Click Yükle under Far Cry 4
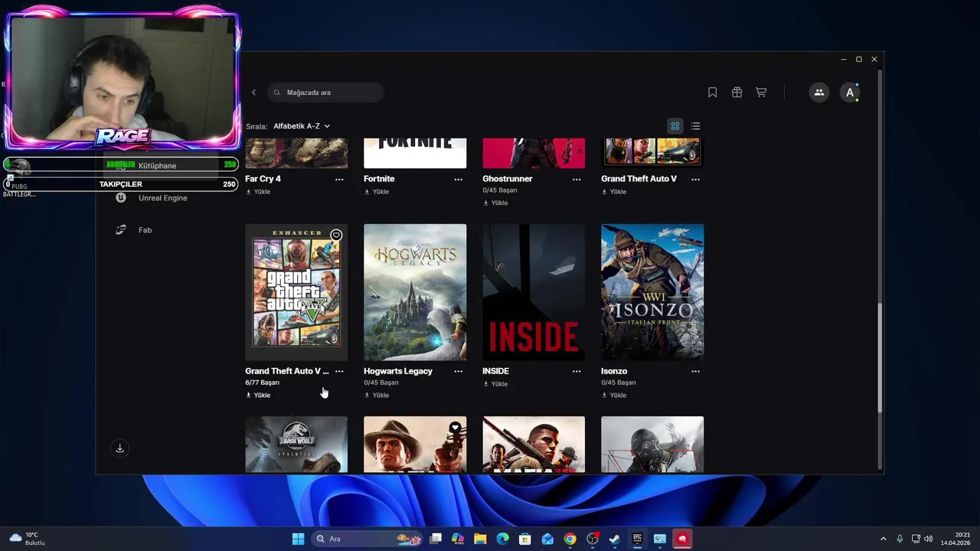Screen dimensions: 980x551 [258, 192]
